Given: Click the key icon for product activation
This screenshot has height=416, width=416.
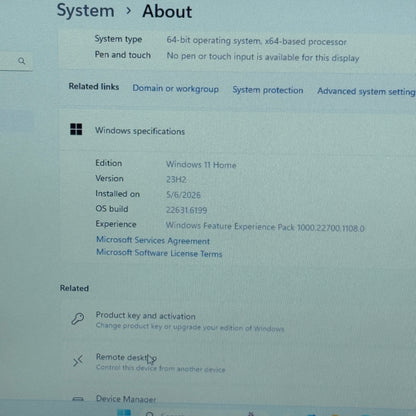Looking at the screenshot, I should coord(78,319).
